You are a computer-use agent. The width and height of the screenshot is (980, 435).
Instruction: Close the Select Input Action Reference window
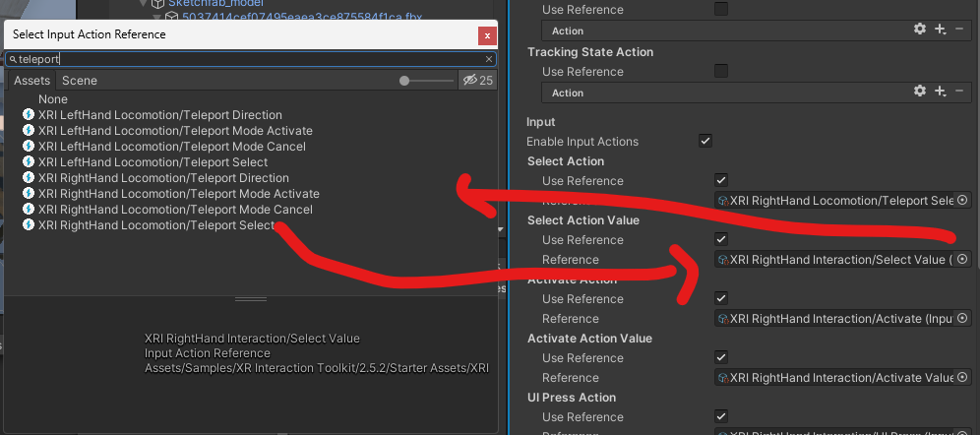pyautogui.click(x=487, y=35)
